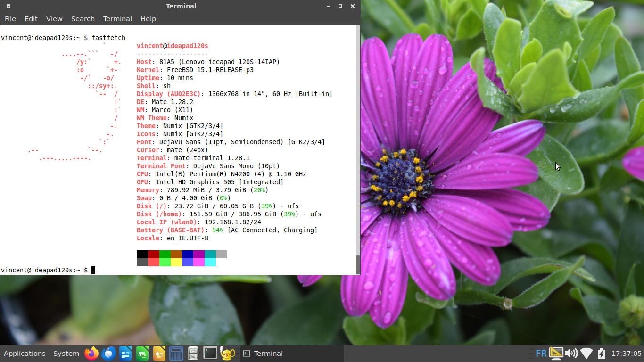644x362 pixels.
Task: Open the Thunderbird mail launcher
Action: 108,353
